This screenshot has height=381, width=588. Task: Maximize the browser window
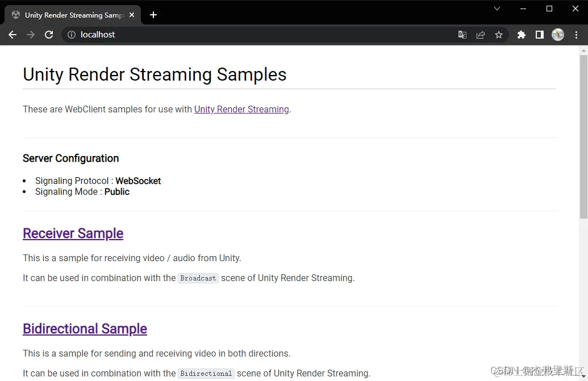[549, 9]
